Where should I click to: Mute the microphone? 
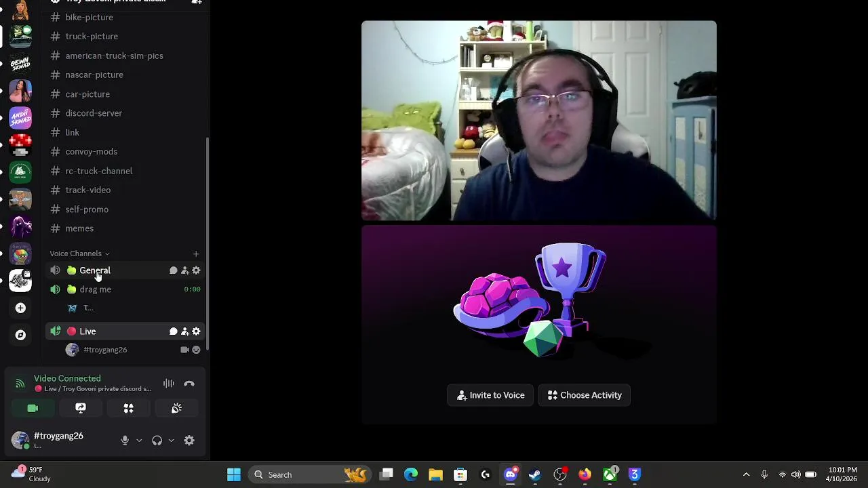tap(125, 441)
